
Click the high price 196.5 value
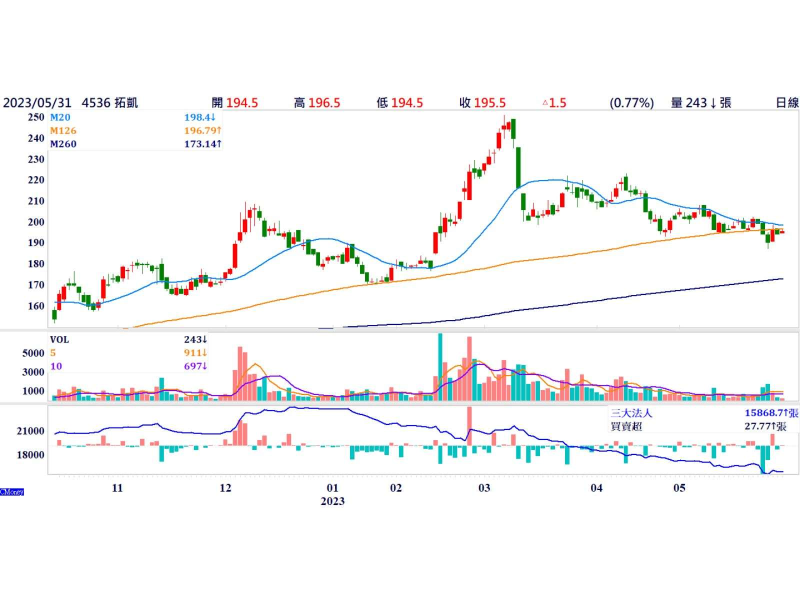[324, 103]
